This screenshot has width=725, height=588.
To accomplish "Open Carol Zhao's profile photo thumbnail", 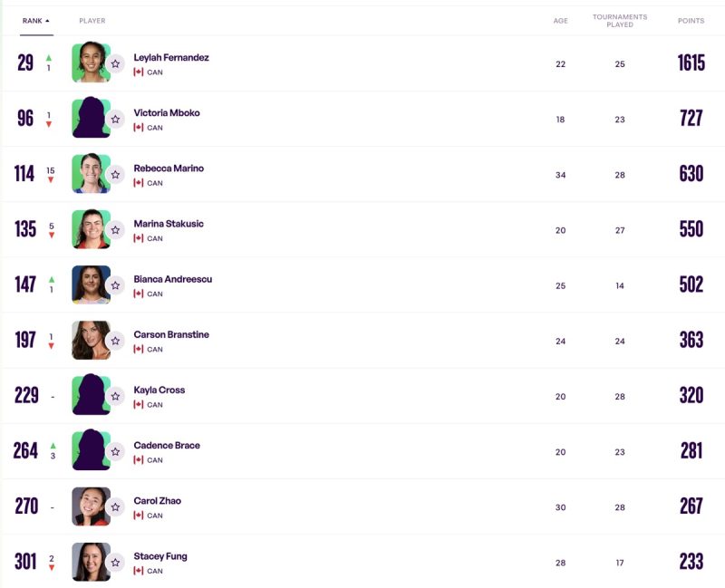I will point(92,506).
